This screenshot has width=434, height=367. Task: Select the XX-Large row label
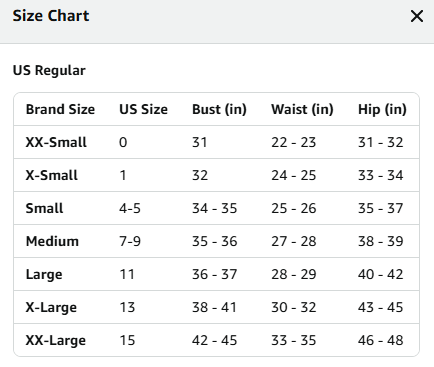coord(56,340)
